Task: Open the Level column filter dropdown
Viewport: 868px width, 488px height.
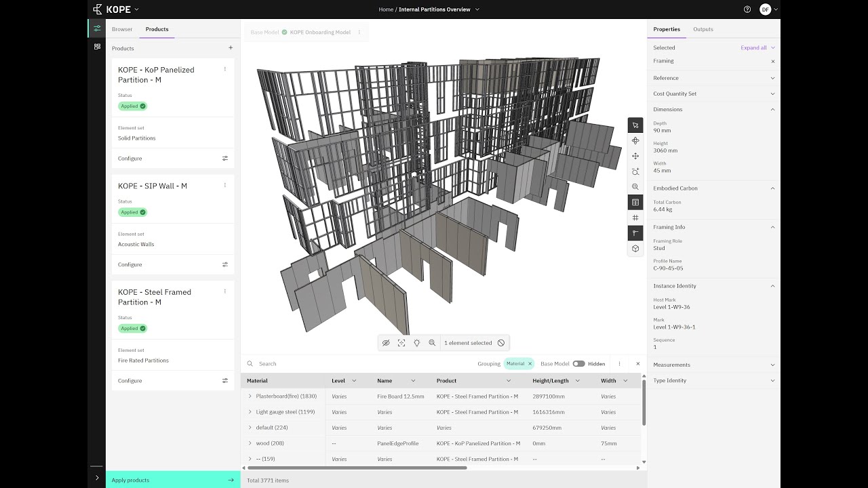Action: [354, 381]
